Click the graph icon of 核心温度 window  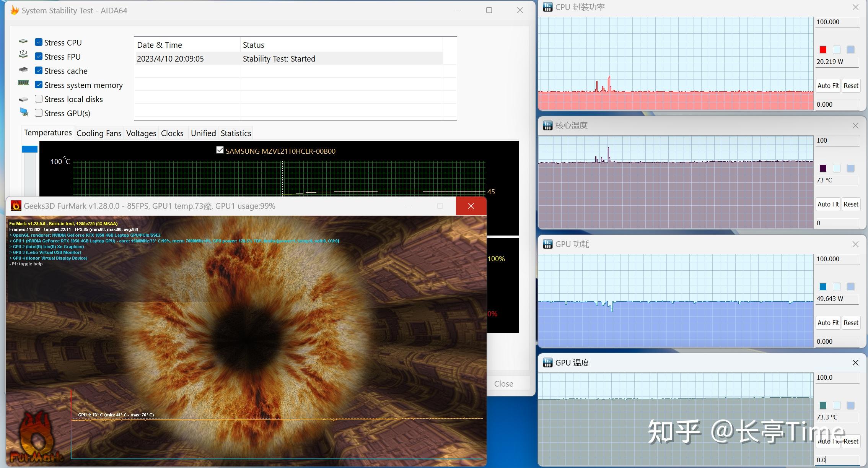548,125
